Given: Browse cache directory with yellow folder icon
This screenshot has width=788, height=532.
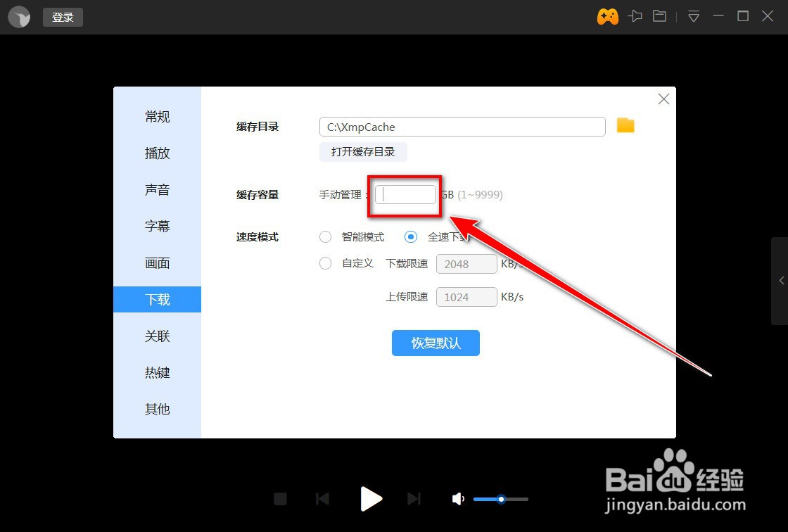Looking at the screenshot, I should tap(625, 126).
